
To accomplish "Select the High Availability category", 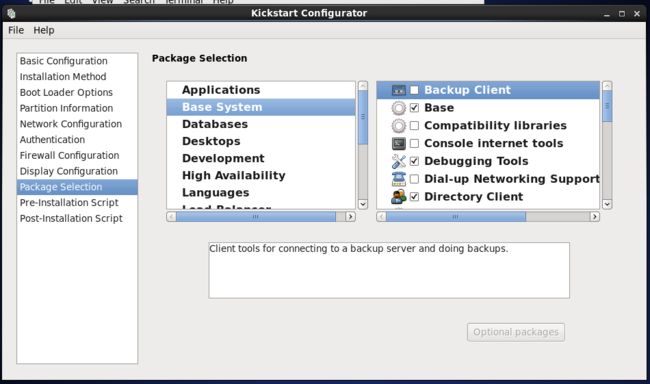I will click(261, 175).
